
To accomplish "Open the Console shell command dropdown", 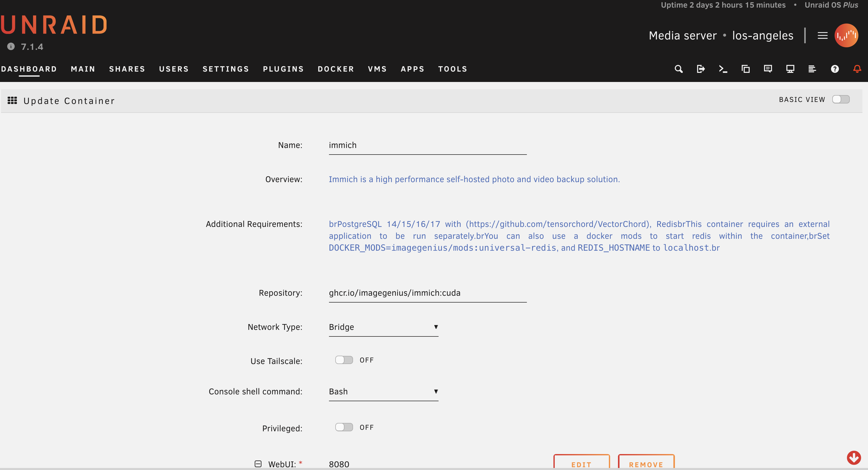I will tap(383, 392).
